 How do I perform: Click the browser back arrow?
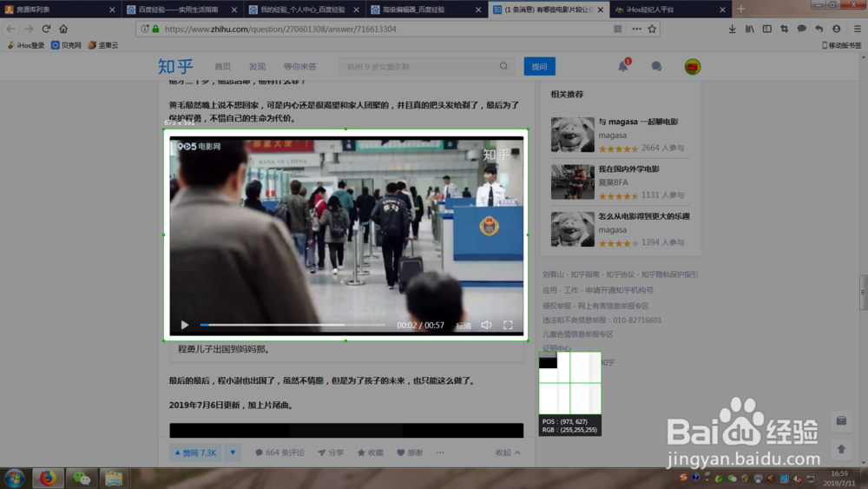click(x=11, y=29)
